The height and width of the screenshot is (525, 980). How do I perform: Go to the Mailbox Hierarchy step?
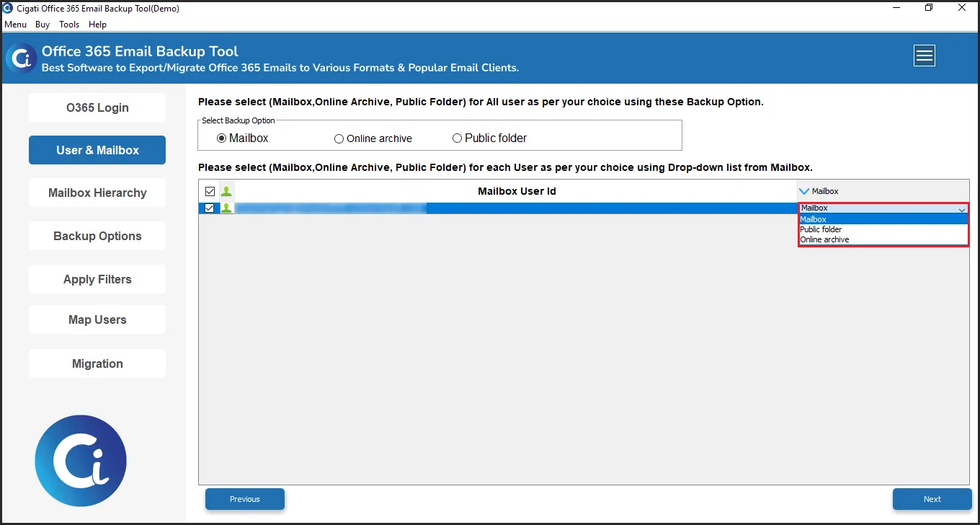point(97,193)
